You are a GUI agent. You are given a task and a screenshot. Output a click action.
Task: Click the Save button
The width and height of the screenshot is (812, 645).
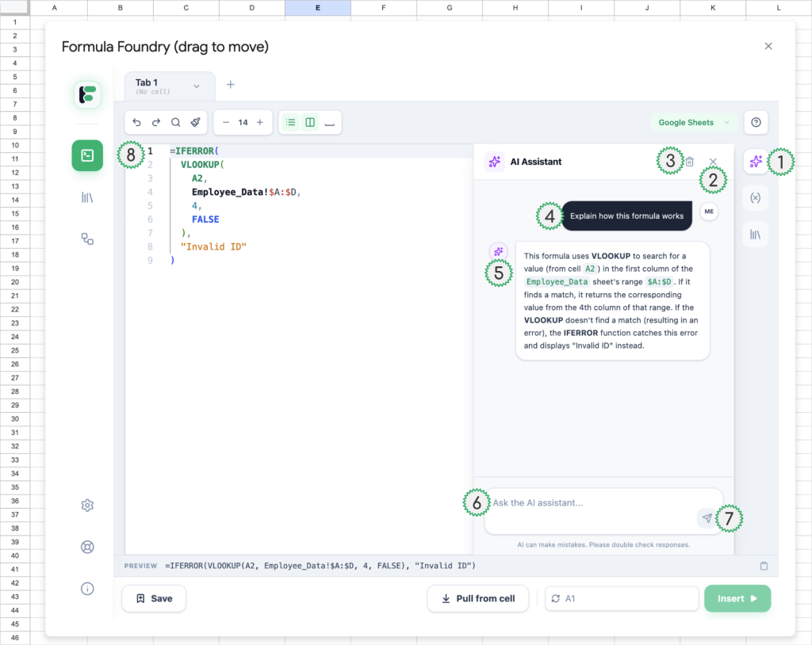click(154, 599)
